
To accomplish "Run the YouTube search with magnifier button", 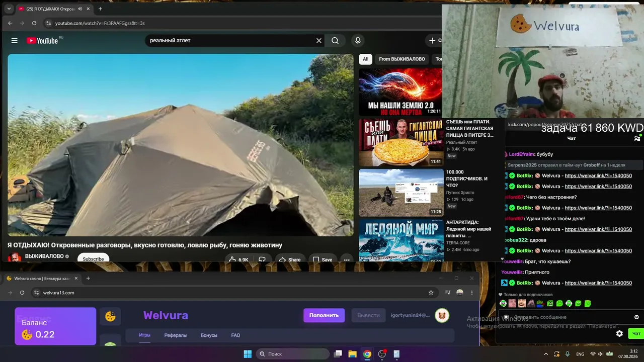I will pos(335,41).
